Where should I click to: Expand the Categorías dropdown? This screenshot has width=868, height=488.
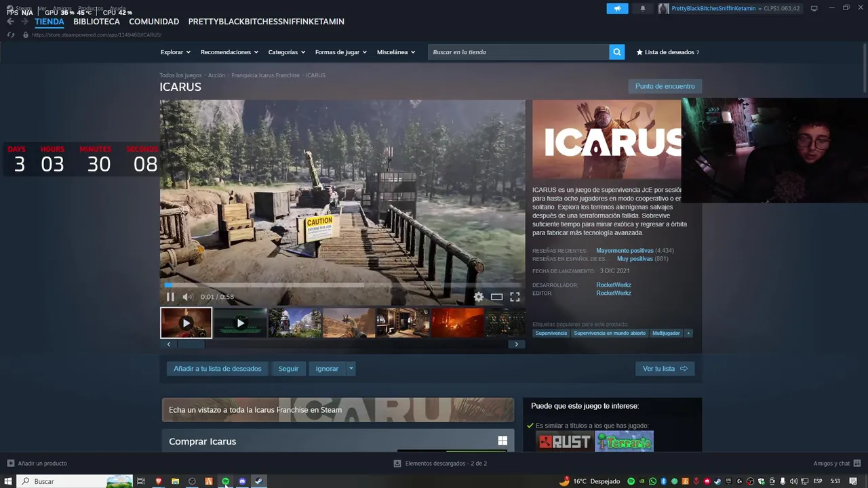click(x=287, y=52)
